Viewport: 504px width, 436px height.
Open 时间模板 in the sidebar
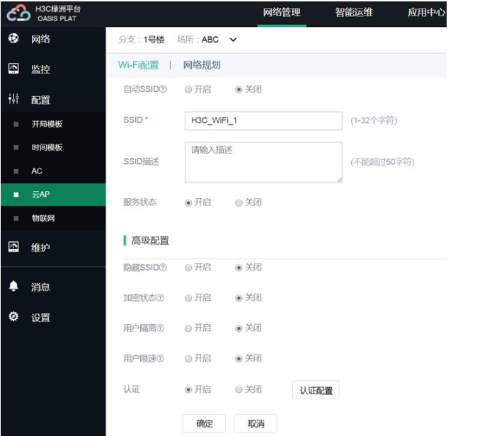click(x=47, y=147)
